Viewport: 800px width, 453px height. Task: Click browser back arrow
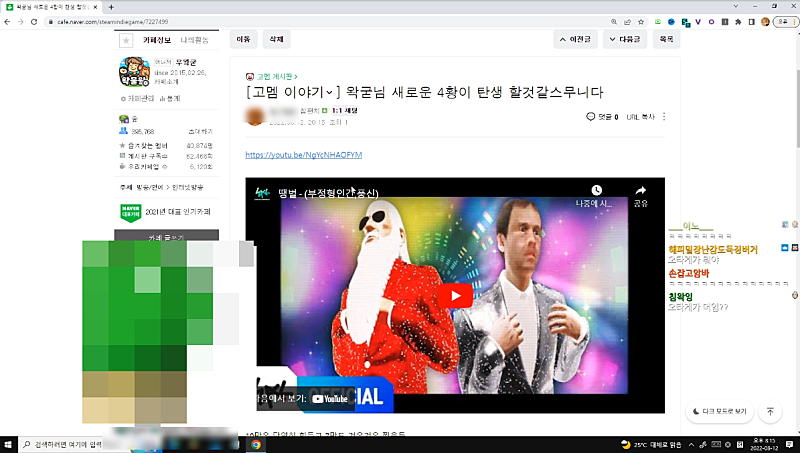point(7,22)
